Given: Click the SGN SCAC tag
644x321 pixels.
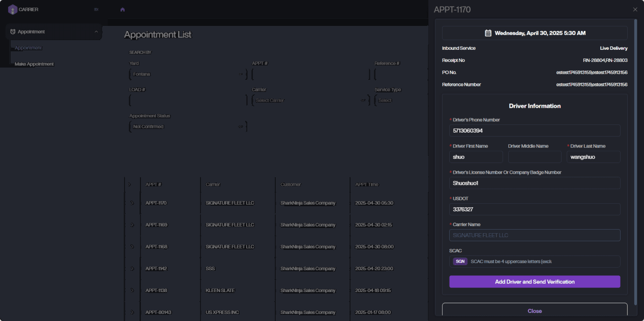Looking at the screenshot, I should click(460, 262).
